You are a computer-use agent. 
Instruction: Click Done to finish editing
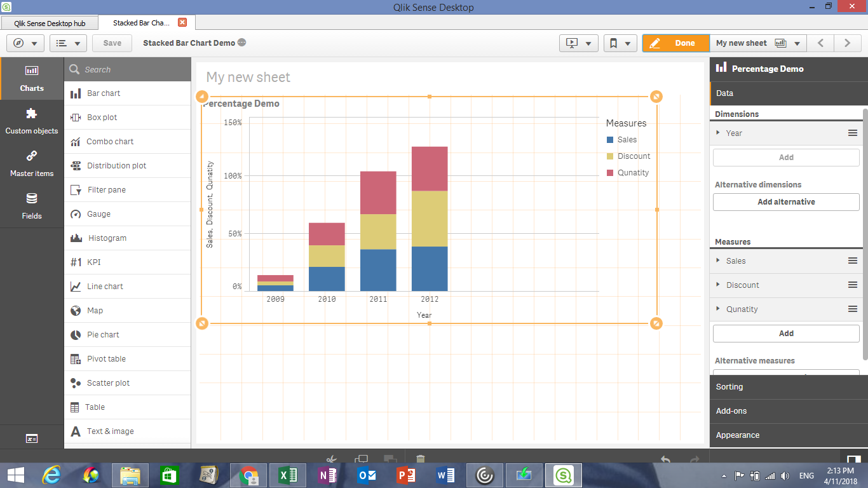click(675, 43)
